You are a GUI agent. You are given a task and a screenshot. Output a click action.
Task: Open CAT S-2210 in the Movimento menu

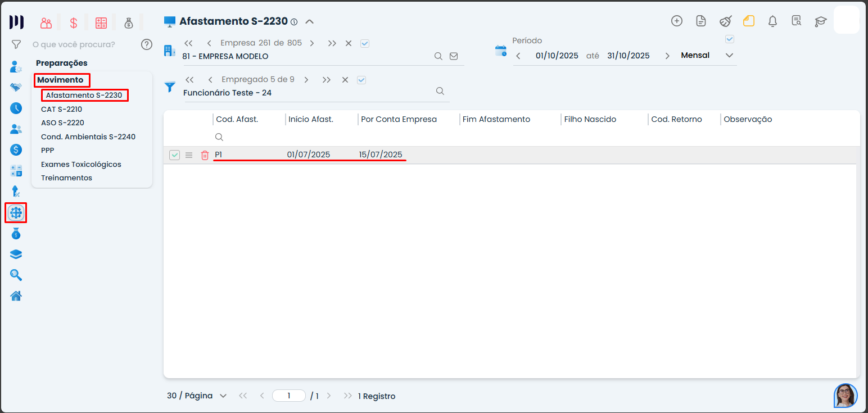(61, 109)
